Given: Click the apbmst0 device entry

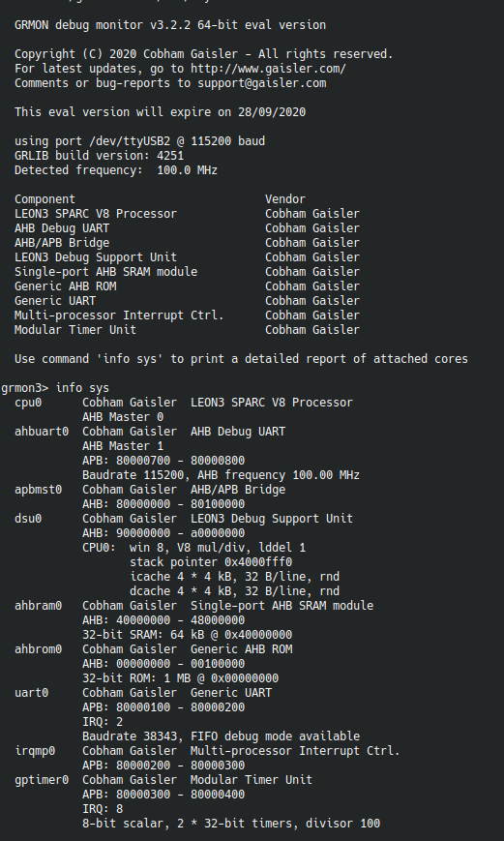Looking at the screenshot, I should [38, 489].
